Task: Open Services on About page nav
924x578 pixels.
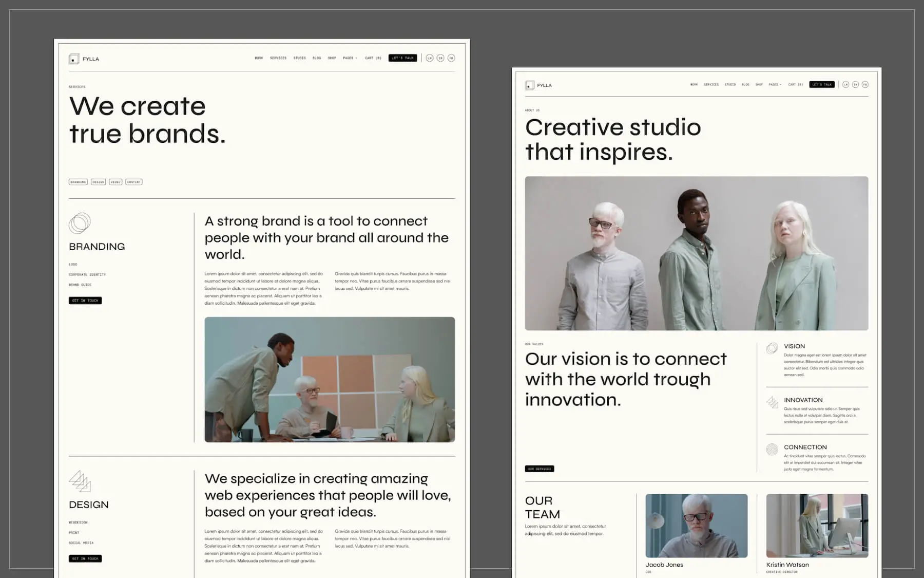Action: 711,85
